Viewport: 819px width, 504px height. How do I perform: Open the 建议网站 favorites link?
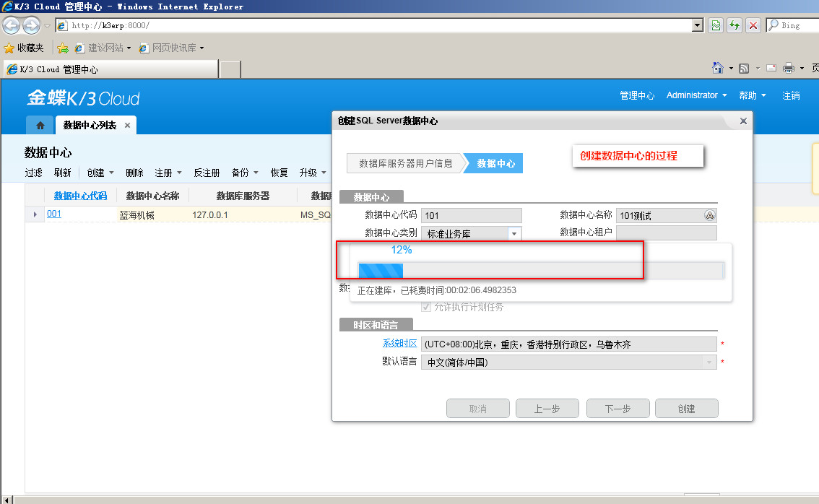click(x=103, y=48)
